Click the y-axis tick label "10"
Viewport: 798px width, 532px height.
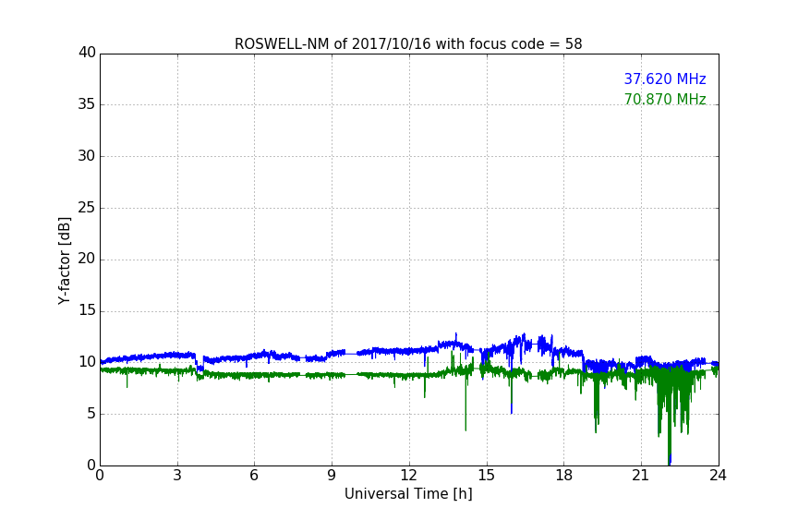[87, 362]
